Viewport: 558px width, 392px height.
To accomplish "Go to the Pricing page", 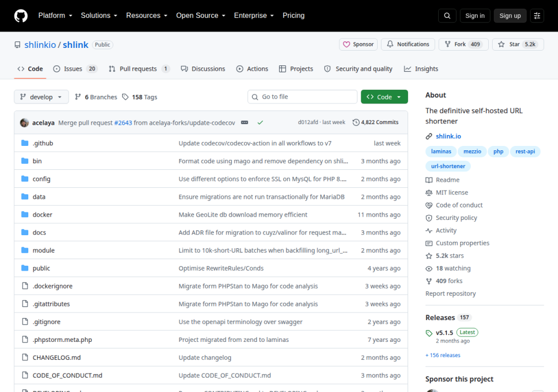I will 293,16.
